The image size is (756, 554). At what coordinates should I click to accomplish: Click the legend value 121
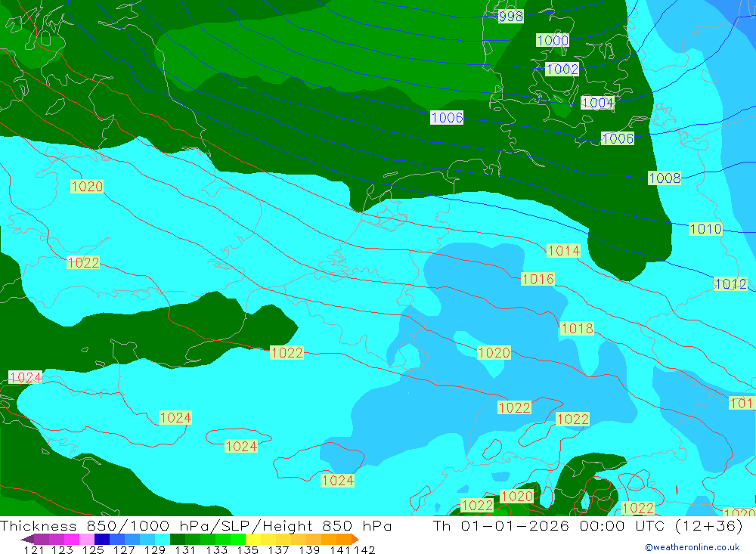34,549
